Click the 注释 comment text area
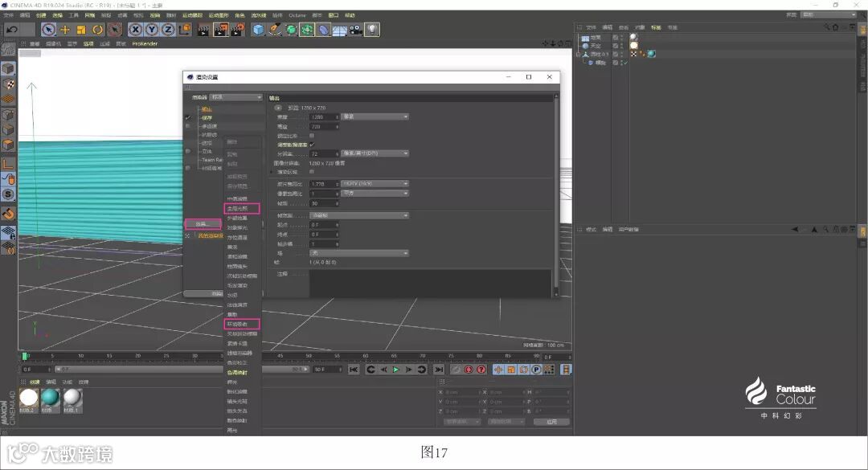868x470 pixels. click(x=429, y=284)
